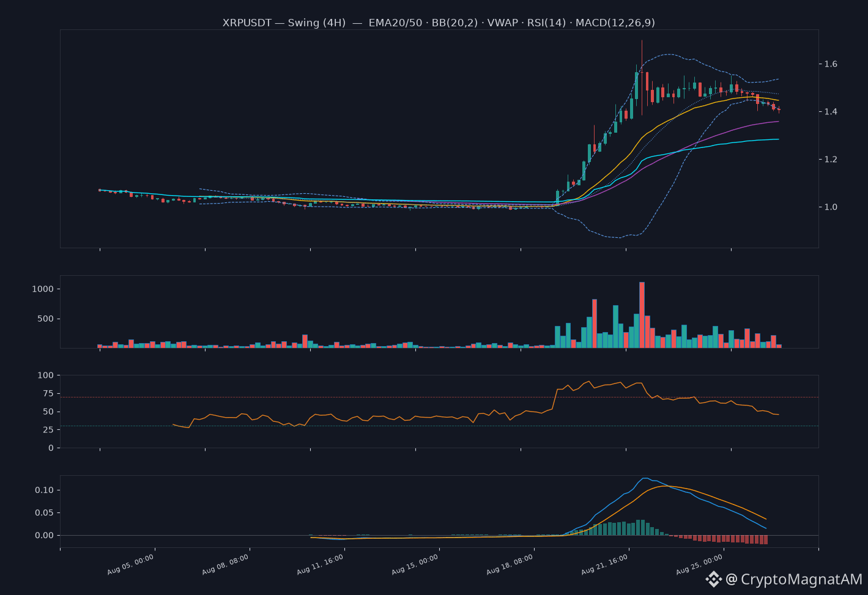Click the MACD 0.10 axis label
868x595 pixels.
44,490
